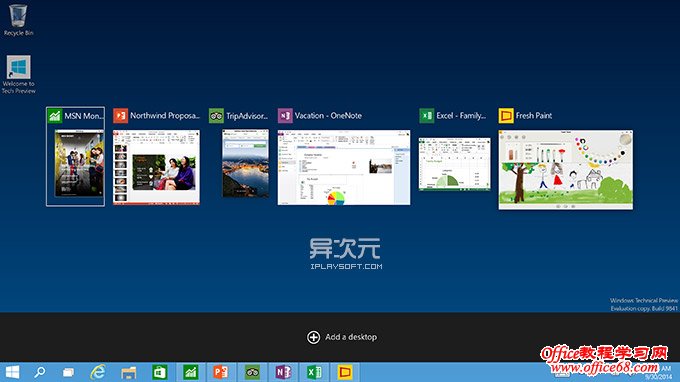The height and width of the screenshot is (382, 680).
Task: Select Excel on the taskbar
Action: [314, 372]
